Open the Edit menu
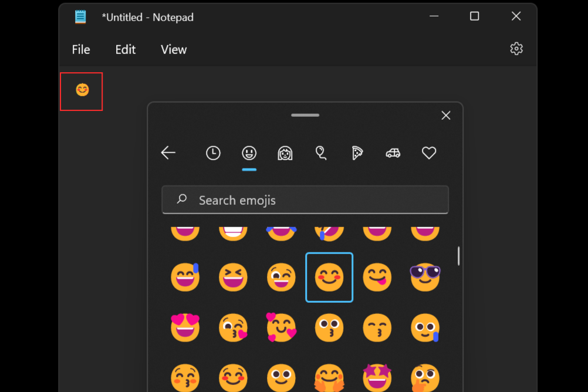 click(x=125, y=50)
